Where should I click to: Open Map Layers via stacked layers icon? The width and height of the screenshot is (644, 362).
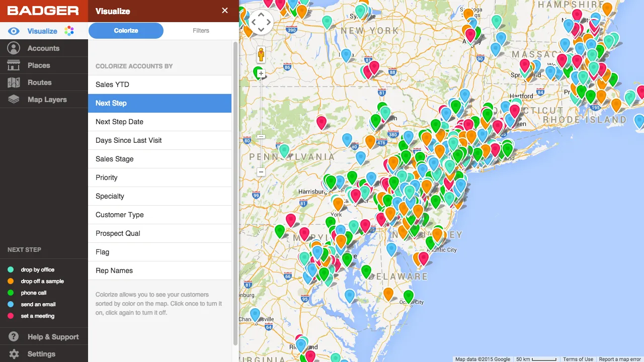tap(14, 100)
